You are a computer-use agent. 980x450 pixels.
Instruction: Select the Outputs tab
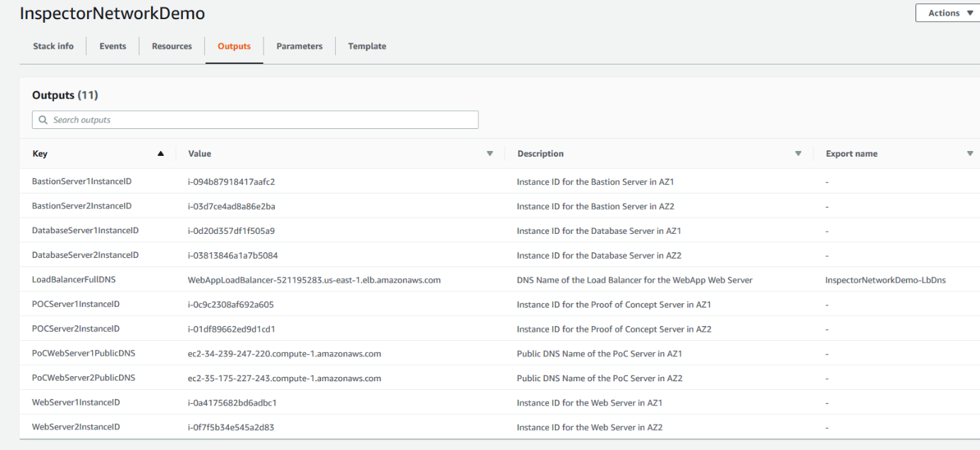[234, 46]
